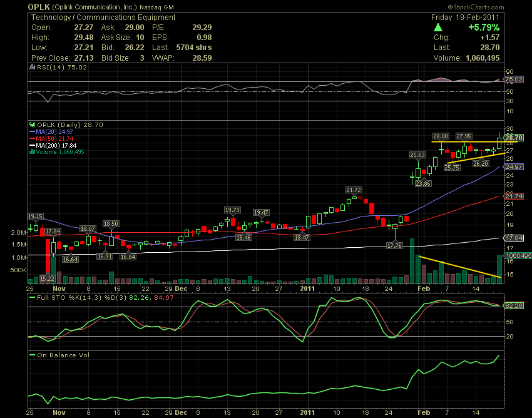This screenshot has width=532, height=418.
Task: Click the MA(200) 17.84 legend entry
Action: pyautogui.click(x=53, y=145)
